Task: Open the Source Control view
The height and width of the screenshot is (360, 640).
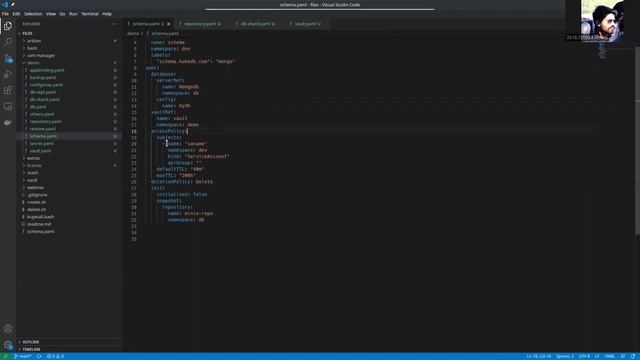Action: point(8,58)
